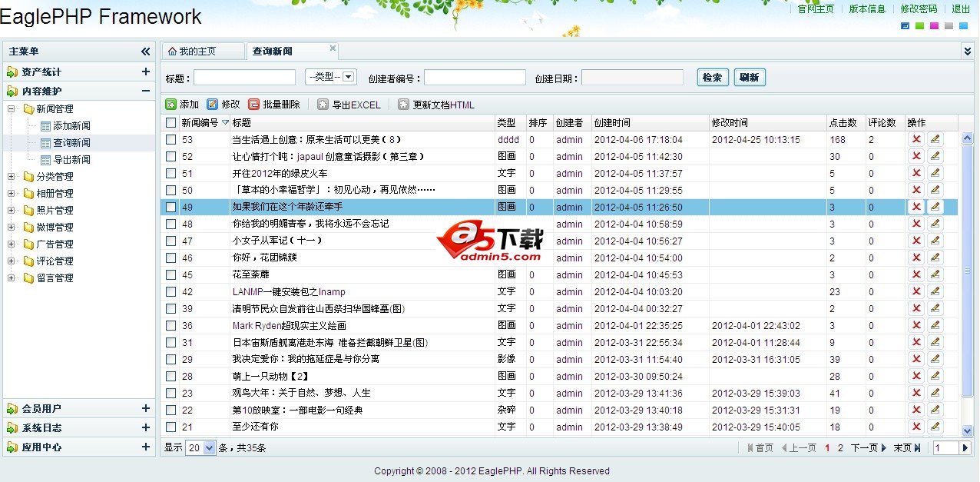Click the Edit (修改) toolbar icon
Viewport: 980px width, 482px height.
pos(213,105)
